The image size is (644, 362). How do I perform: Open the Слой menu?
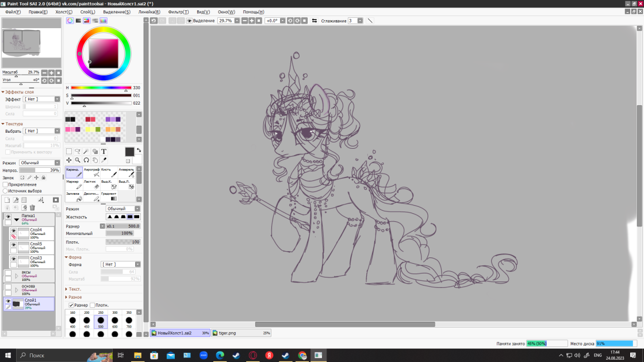[x=87, y=12]
